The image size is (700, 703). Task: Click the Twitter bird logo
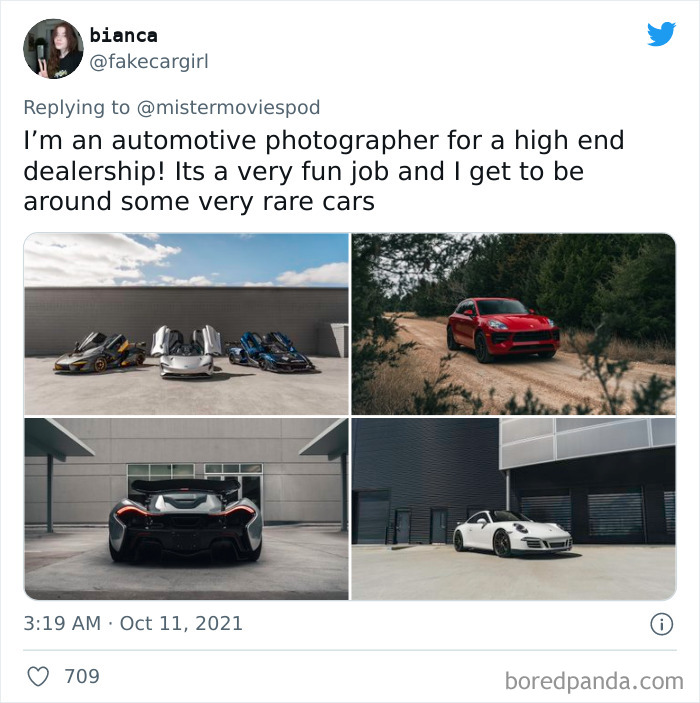(x=661, y=34)
